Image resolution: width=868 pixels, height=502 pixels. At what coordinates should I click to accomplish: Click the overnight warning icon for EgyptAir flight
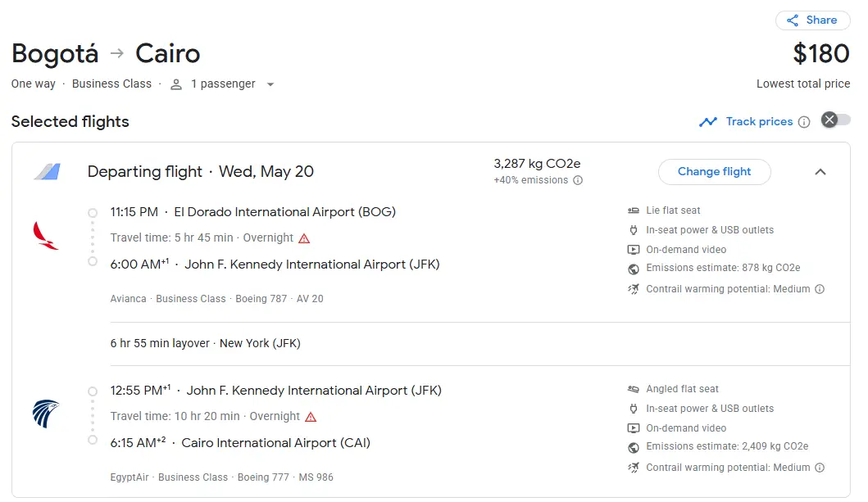coord(311,417)
